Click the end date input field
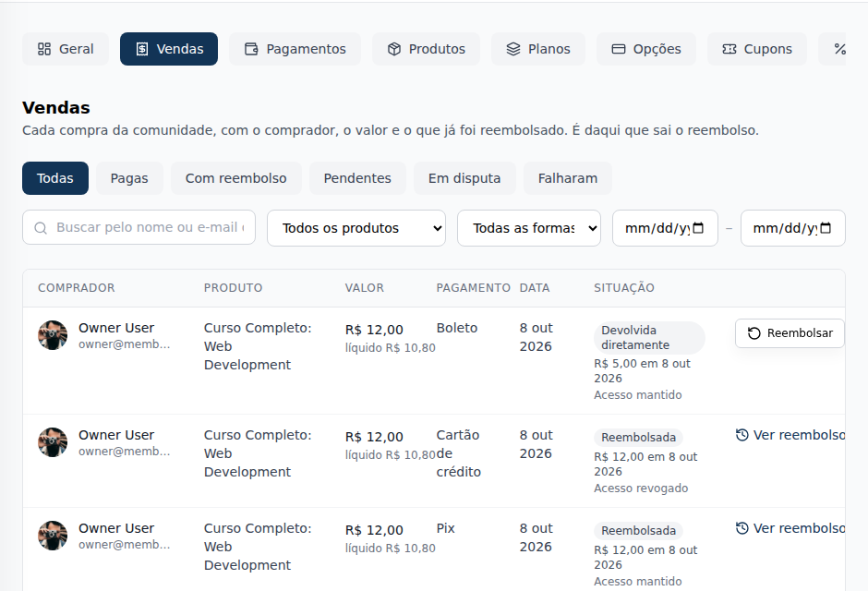868x591 pixels. (793, 228)
